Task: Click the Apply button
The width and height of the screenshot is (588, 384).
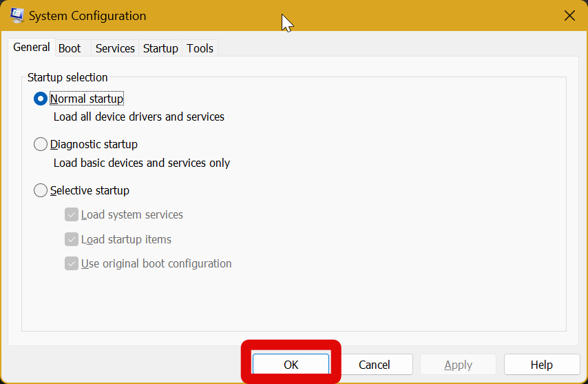Action: [x=458, y=365]
